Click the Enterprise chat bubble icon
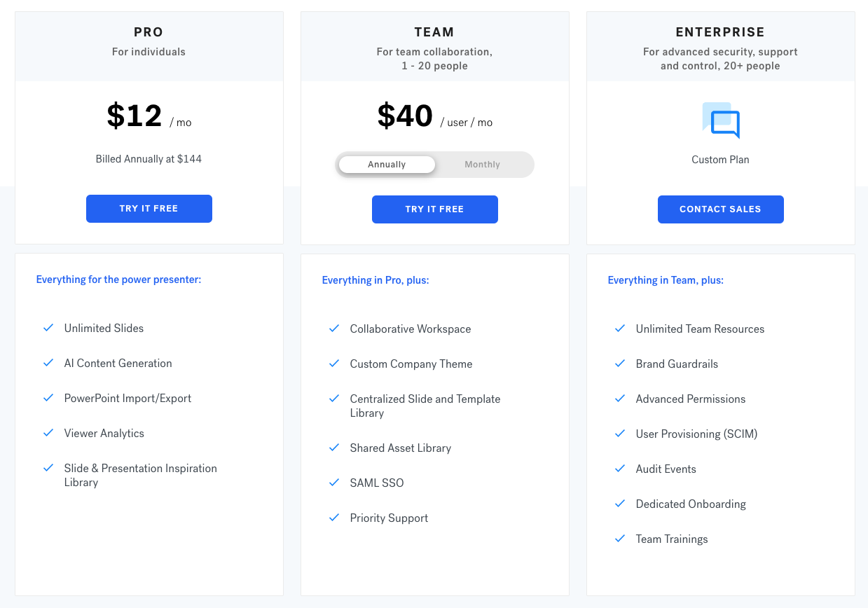Viewport: 868px width, 608px height. tap(721, 120)
